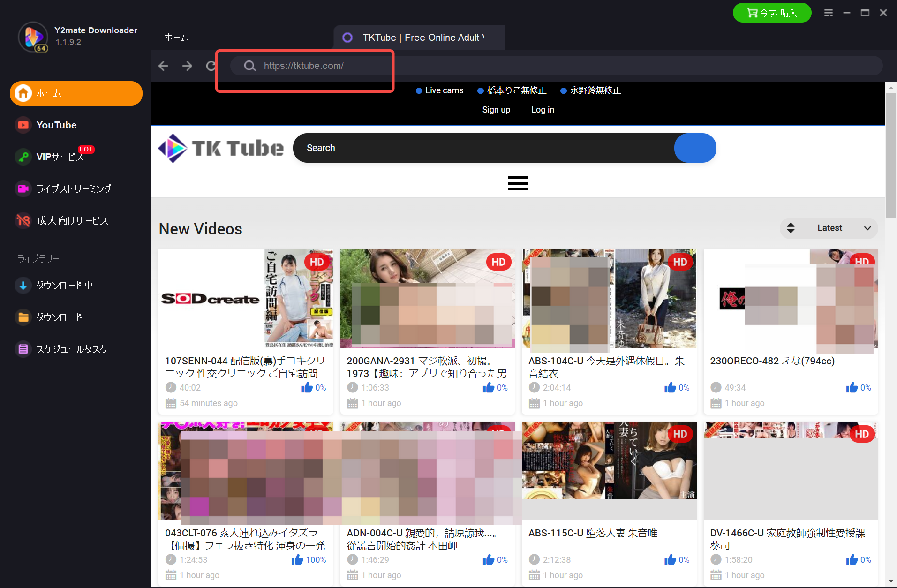This screenshot has height=588, width=897.
Task: Click the vertical scrollbar thumb
Action: (x=891, y=156)
